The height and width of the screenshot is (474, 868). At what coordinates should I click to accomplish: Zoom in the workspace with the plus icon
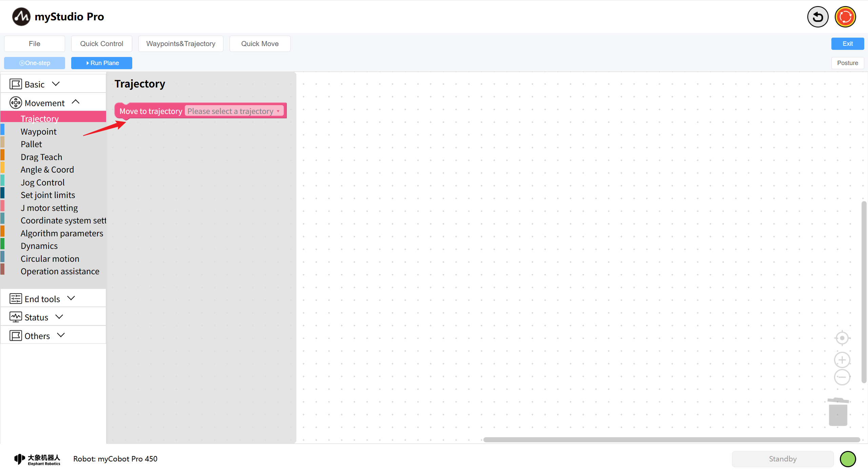tap(842, 360)
